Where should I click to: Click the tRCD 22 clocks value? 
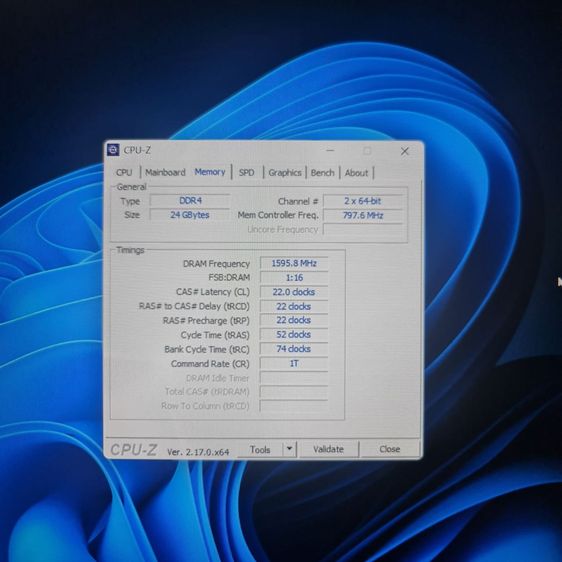coord(294,306)
